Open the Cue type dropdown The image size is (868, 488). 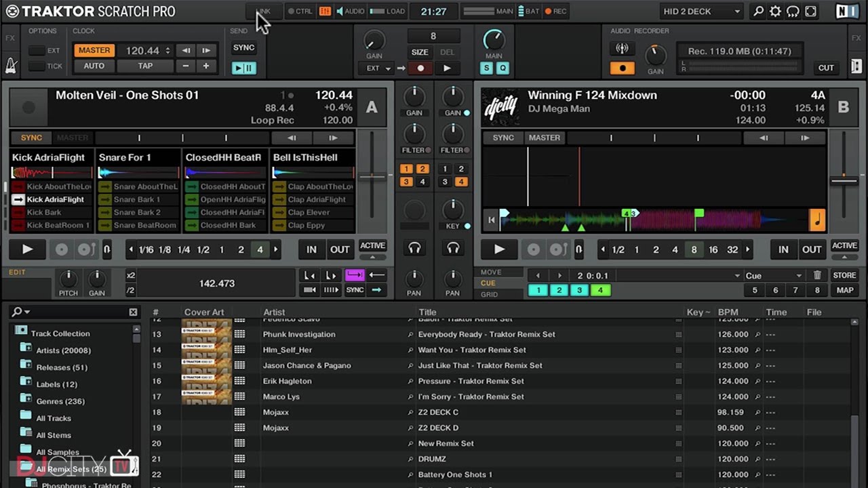point(773,276)
